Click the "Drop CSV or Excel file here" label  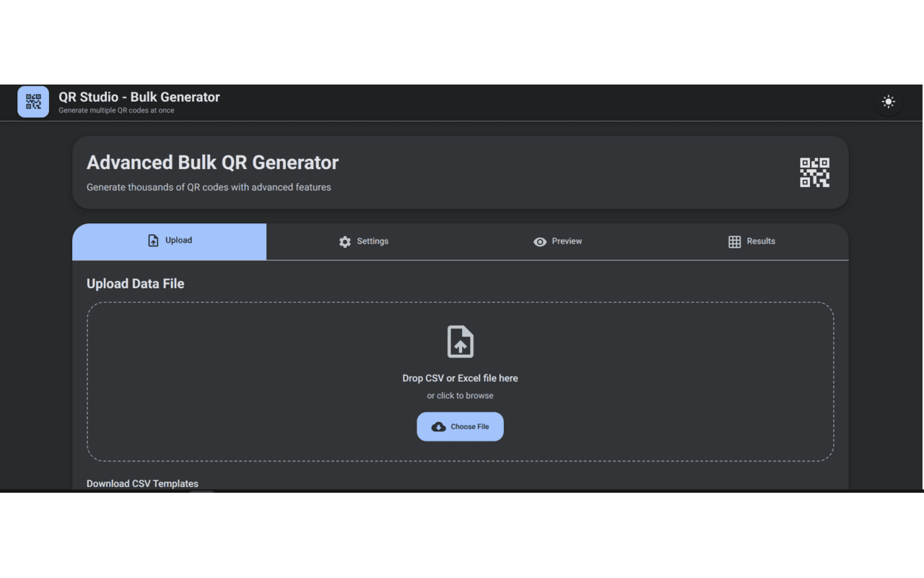pyautogui.click(x=460, y=378)
